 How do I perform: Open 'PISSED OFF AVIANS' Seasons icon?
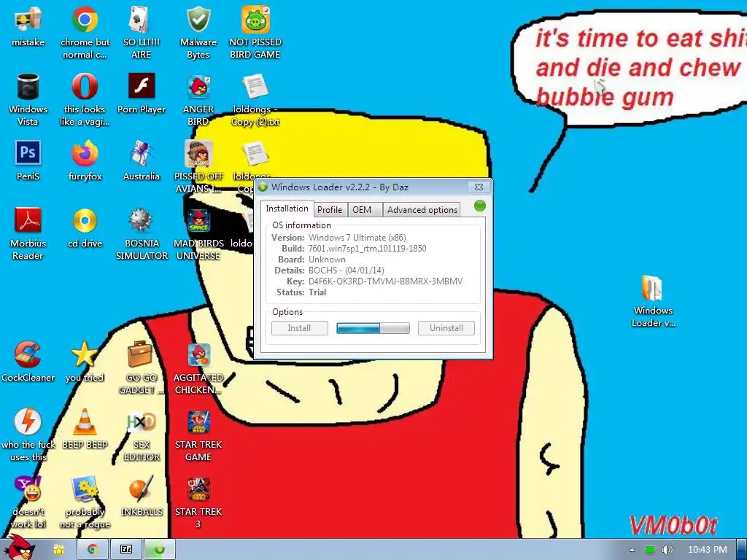pos(198,167)
